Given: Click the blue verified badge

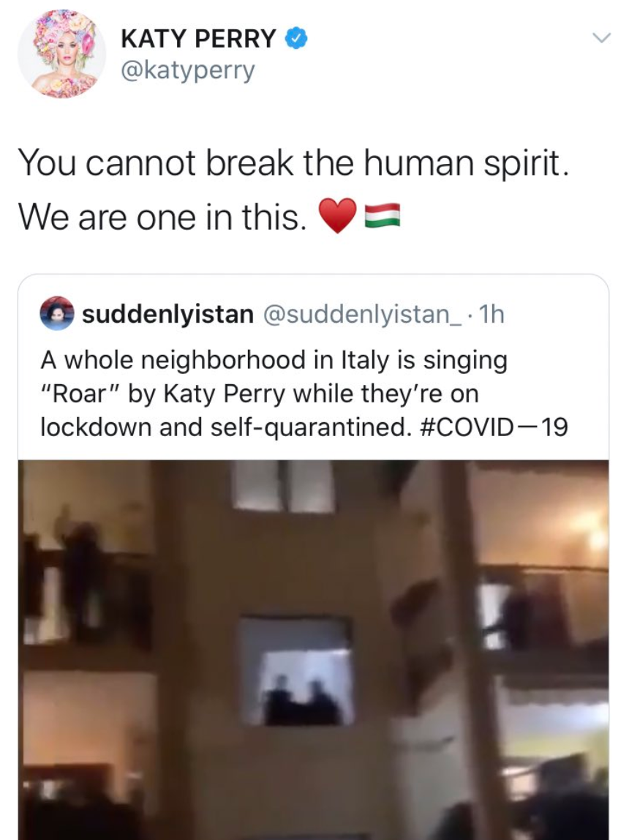Looking at the screenshot, I should [296, 39].
